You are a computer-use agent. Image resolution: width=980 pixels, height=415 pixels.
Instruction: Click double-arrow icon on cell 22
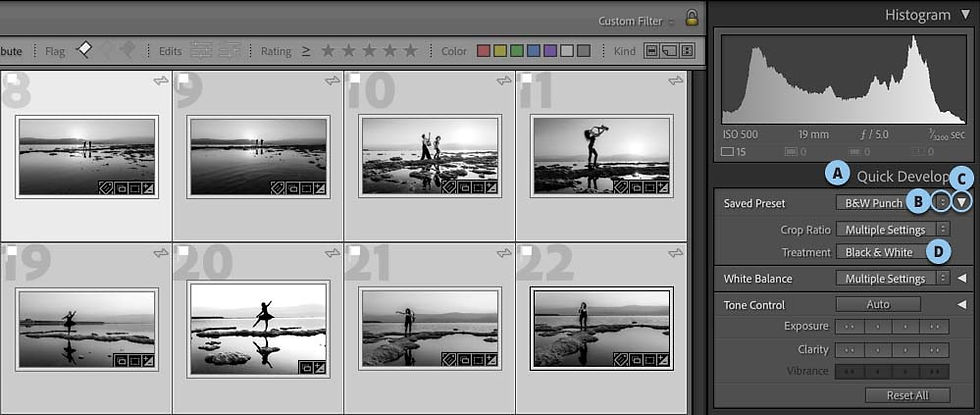click(675, 252)
